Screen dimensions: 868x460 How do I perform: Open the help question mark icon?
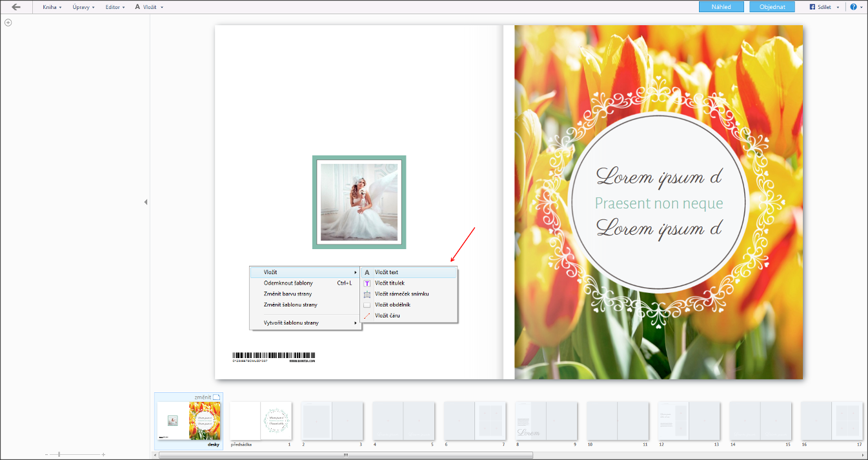pyautogui.click(x=853, y=7)
